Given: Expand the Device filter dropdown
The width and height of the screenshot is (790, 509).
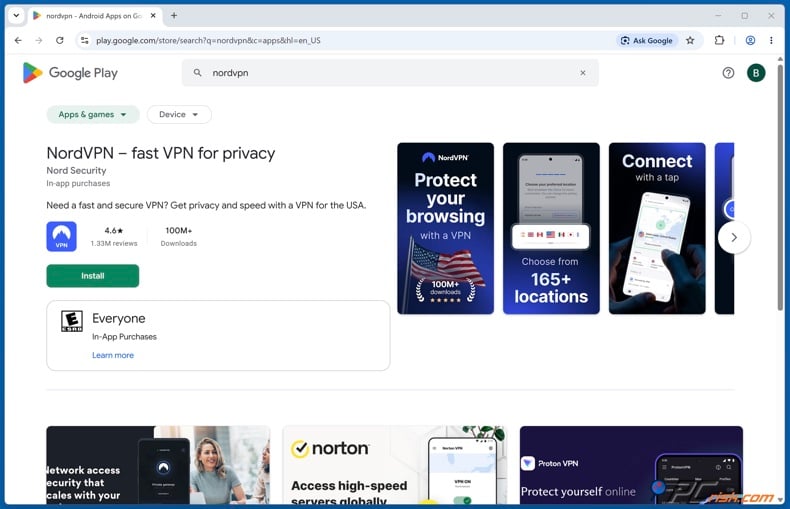Looking at the screenshot, I should (179, 114).
